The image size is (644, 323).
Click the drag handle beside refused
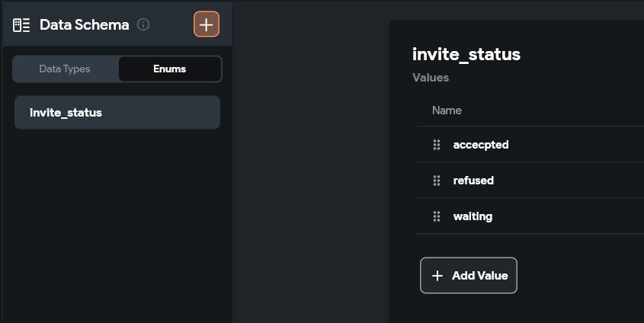[437, 181]
